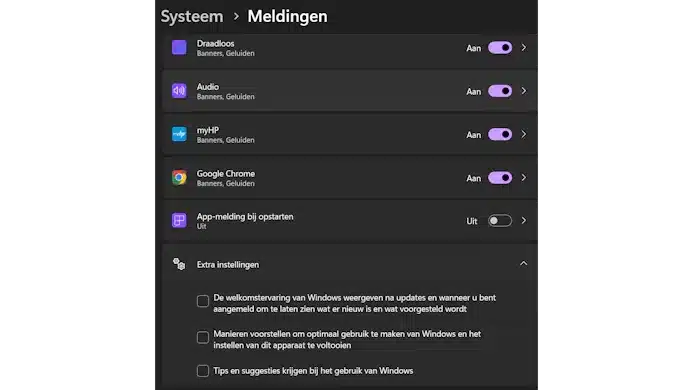The image size is (693, 390).
Task: Turn off Google Chrome notifications toggle
Action: tap(500, 178)
